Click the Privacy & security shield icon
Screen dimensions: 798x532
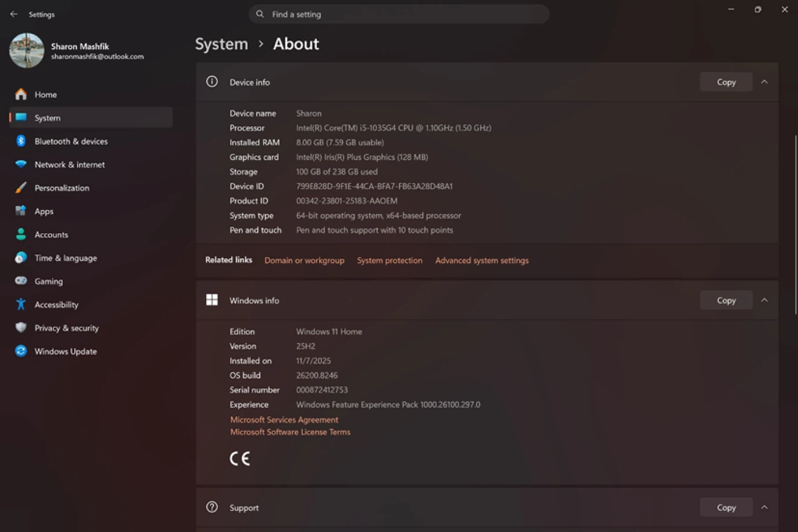[21, 328]
